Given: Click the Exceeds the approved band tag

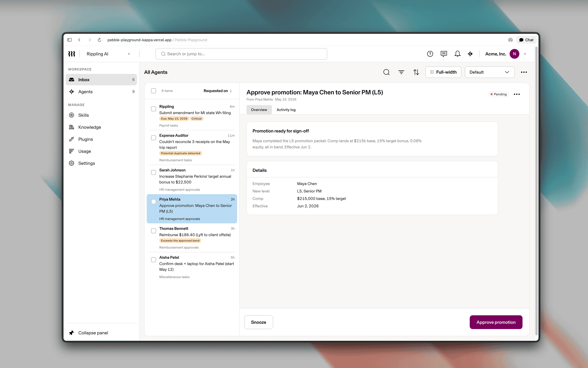Looking at the screenshot, I should 180,240.
